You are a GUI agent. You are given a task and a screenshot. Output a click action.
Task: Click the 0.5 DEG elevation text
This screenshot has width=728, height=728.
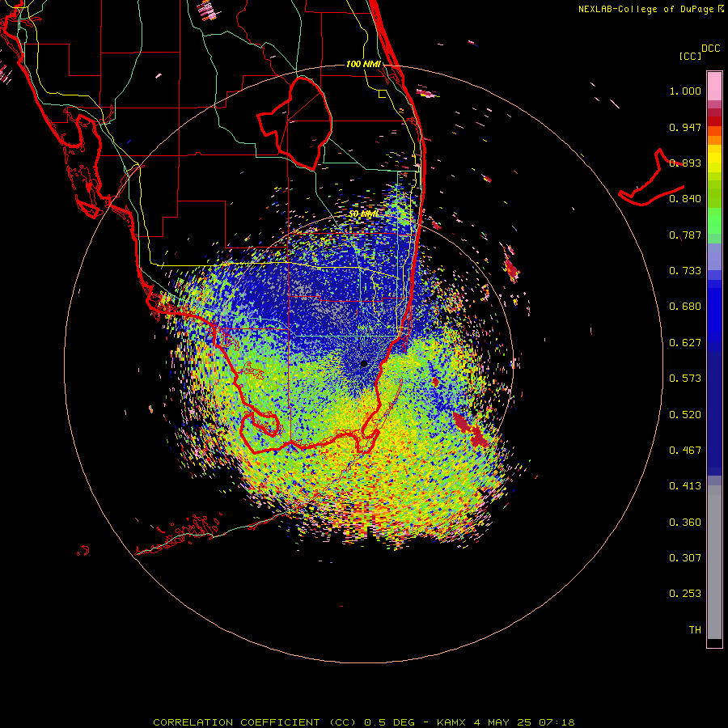[x=389, y=722]
